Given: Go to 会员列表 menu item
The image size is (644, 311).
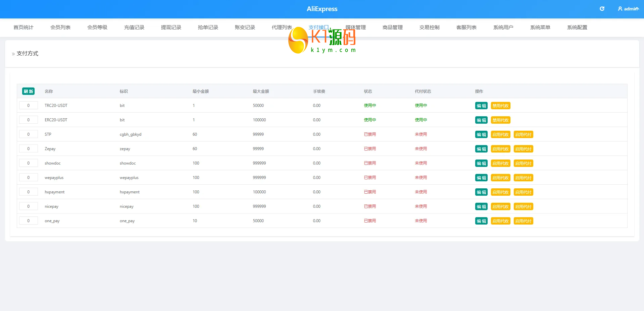Looking at the screenshot, I should tap(60, 27).
